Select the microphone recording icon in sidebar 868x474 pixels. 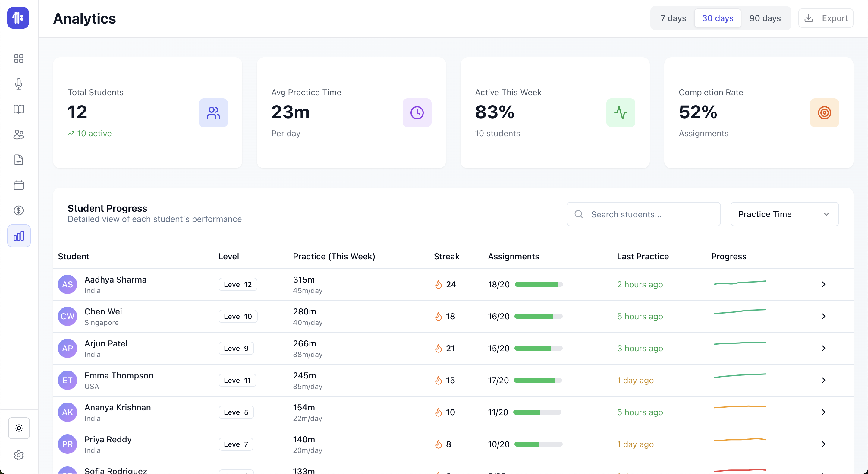(x=18, y=84)
